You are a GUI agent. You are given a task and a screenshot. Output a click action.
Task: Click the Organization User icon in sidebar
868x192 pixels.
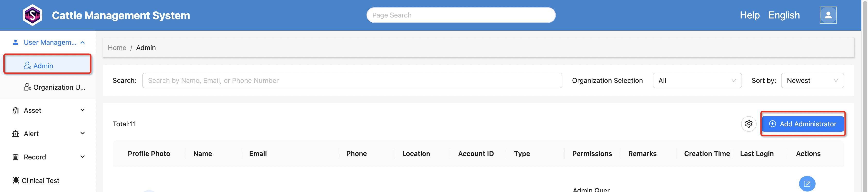28,87
